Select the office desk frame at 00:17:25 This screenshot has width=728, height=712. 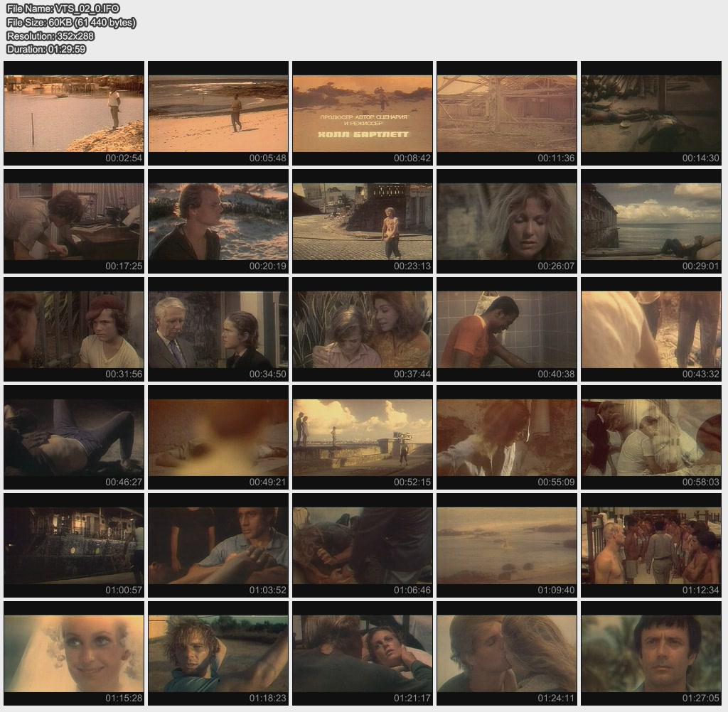tap(74, 222)
